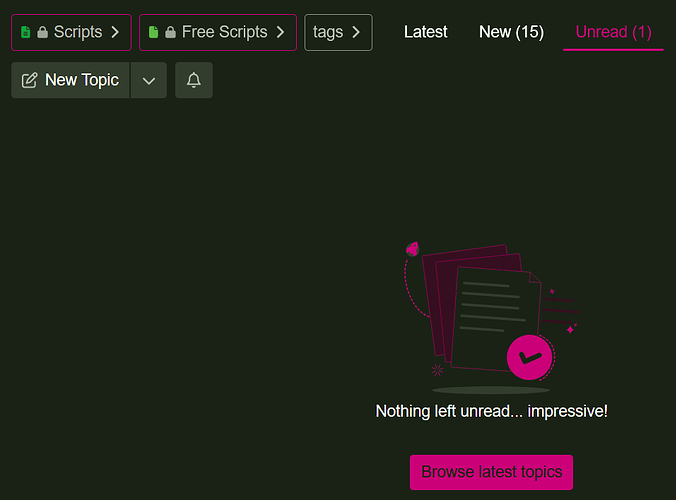Open the New (15) tab

coord(511,32)
